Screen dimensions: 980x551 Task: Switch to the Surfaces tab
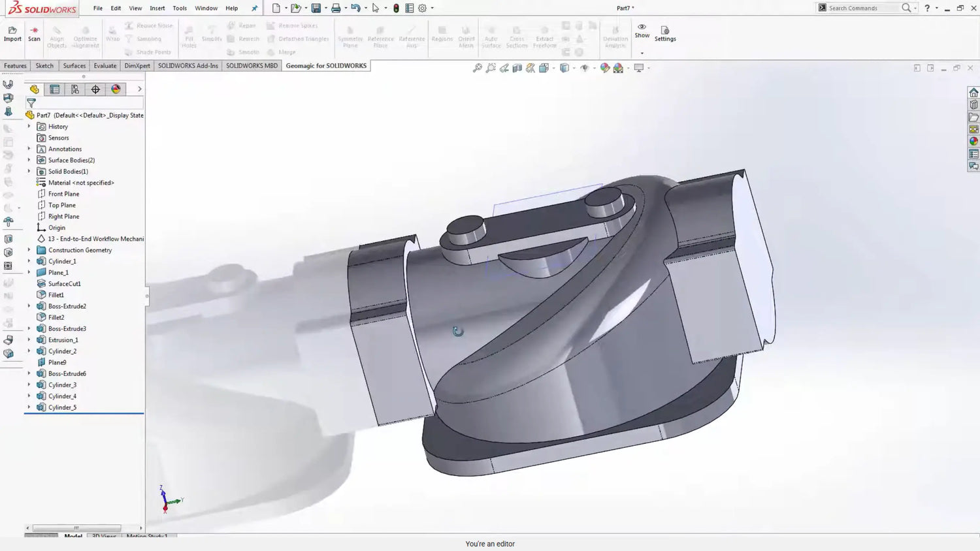[x=74, y=66]
